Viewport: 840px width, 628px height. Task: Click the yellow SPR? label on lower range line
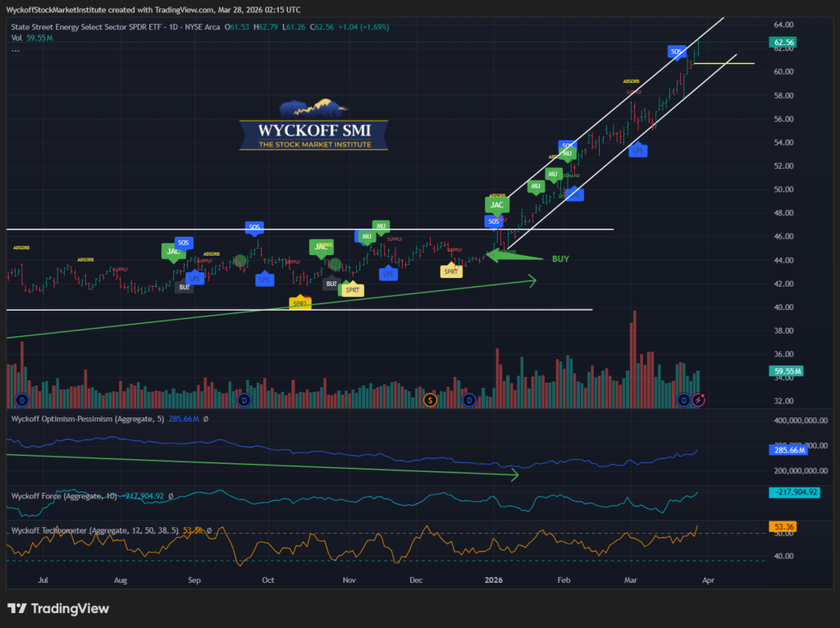(x=300, y=303)
